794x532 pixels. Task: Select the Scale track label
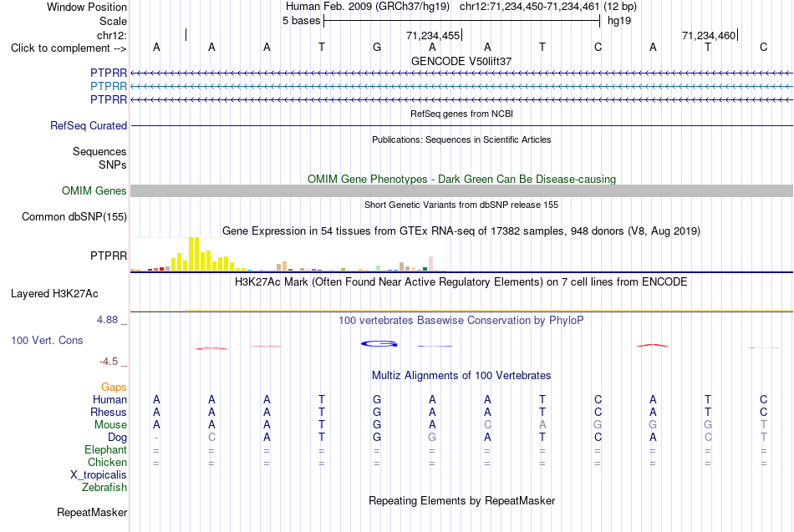point(113,21)
